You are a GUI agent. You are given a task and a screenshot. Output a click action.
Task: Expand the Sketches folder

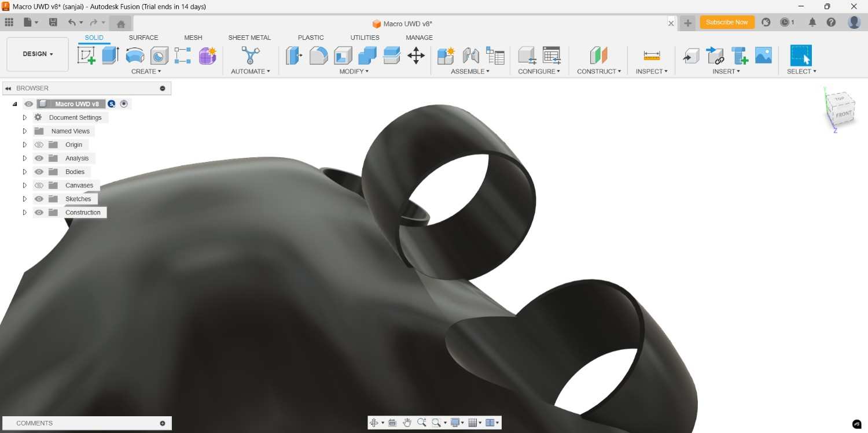click(24, 199)
